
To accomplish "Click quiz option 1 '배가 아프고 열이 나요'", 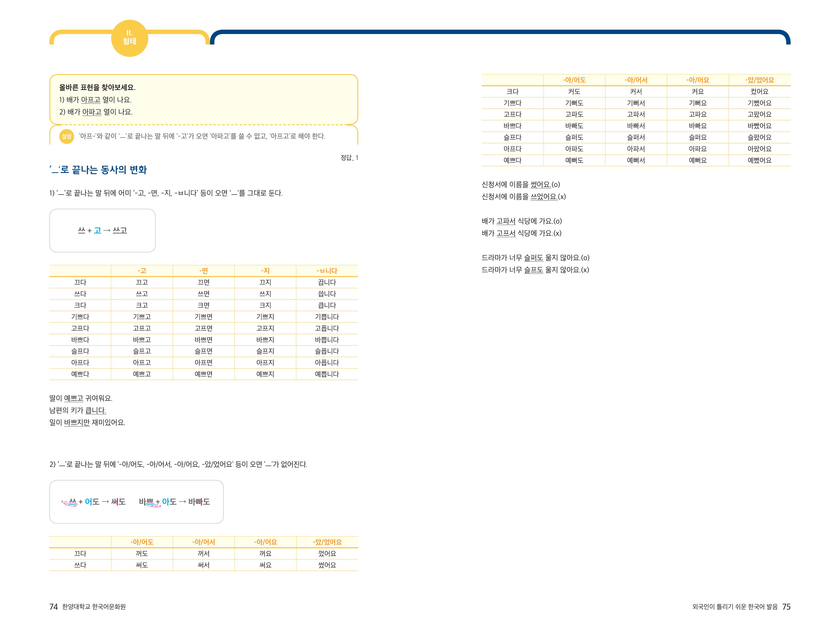I will [x=95, y=100].
